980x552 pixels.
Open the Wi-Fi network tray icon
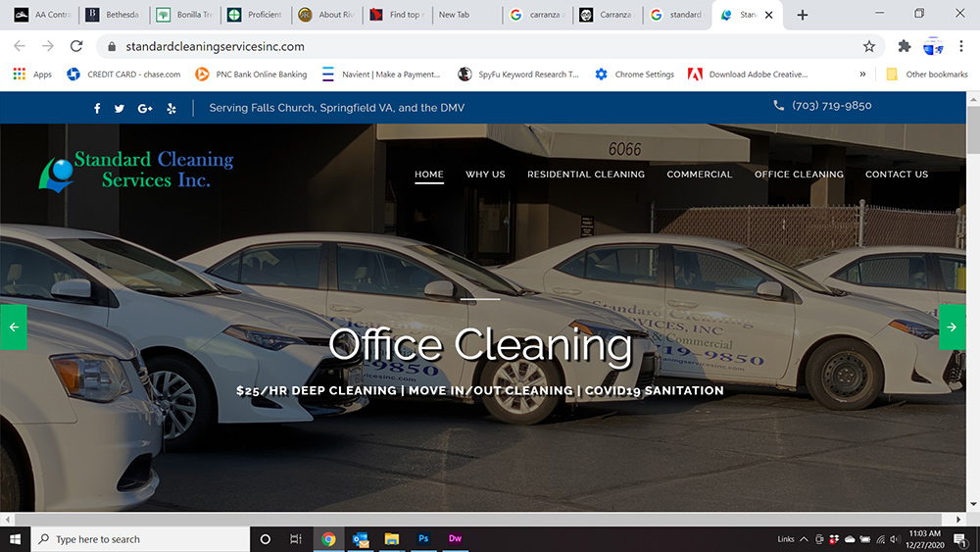pos(881,539)
